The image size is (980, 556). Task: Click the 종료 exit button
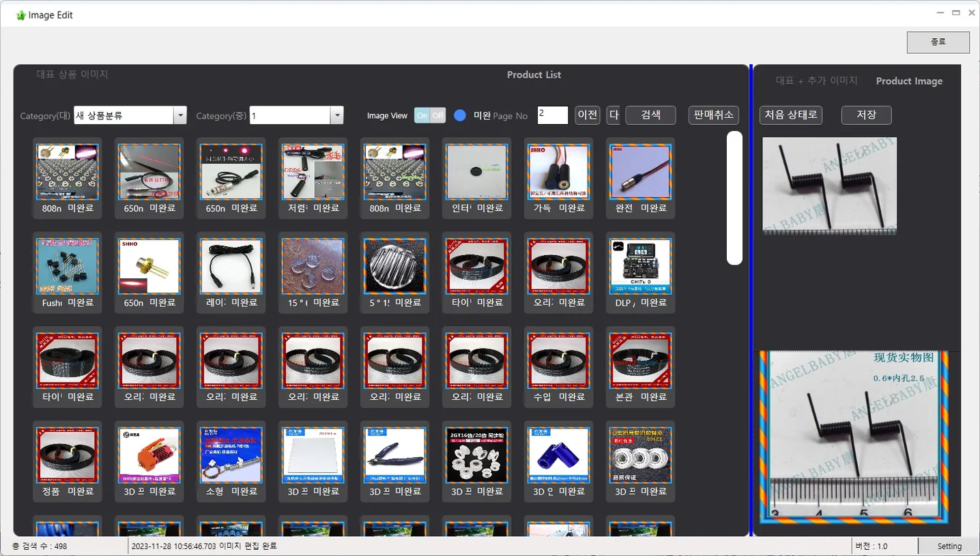[x=938, y=42]
